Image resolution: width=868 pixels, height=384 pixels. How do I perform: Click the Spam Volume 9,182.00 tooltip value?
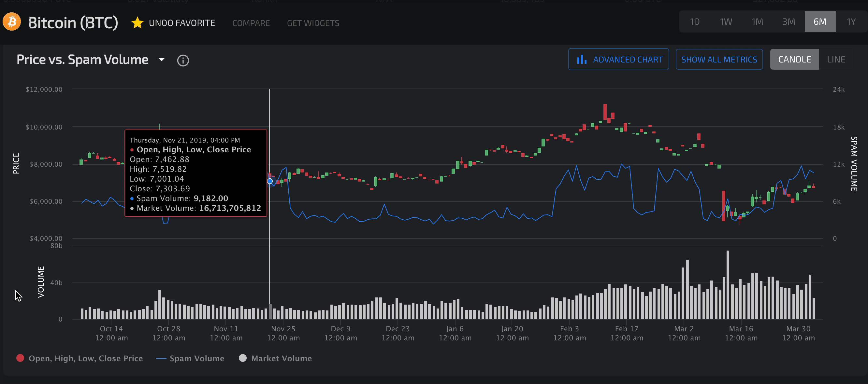tap(211, 198)
